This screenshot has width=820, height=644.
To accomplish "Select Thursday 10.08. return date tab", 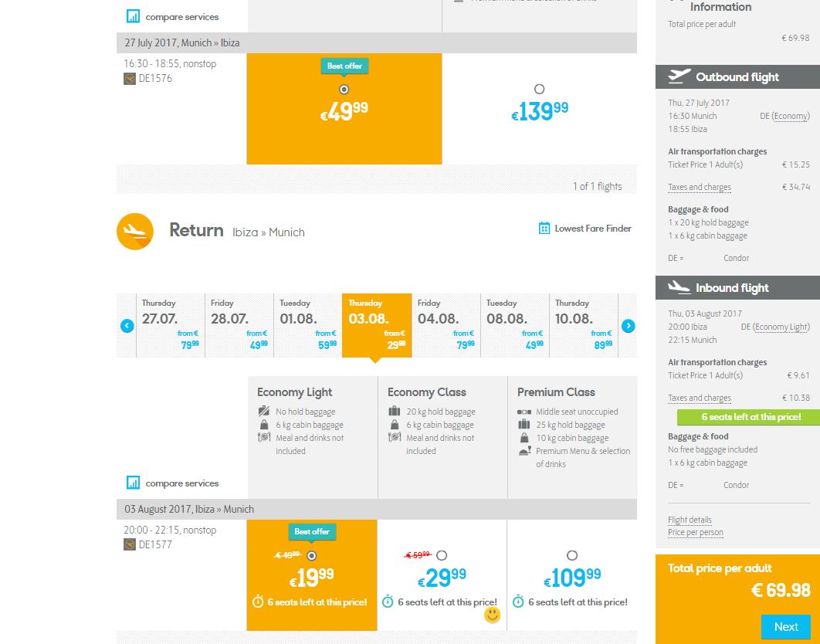I will (x=584, y=325).
